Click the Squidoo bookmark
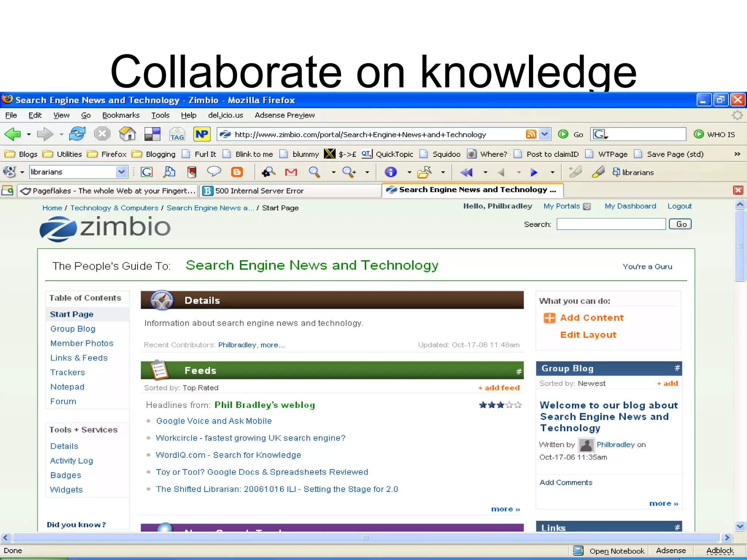This screenshot has height=560, width=747. [x=440, y=154]
